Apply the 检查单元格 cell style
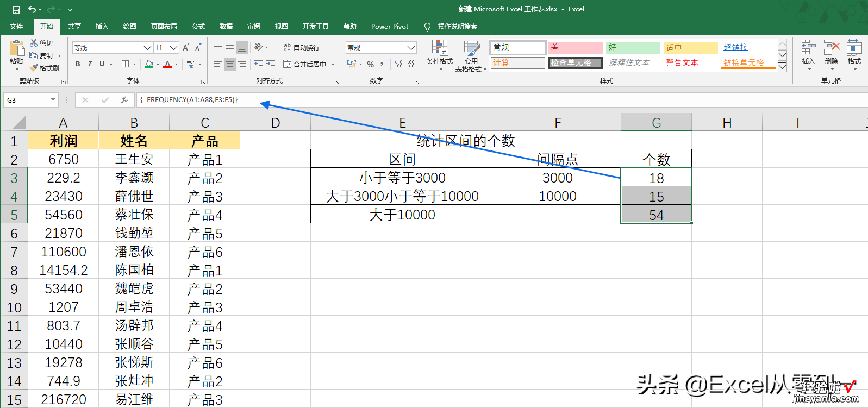Screen dimensions: 868x408 (x=574, y=62)
